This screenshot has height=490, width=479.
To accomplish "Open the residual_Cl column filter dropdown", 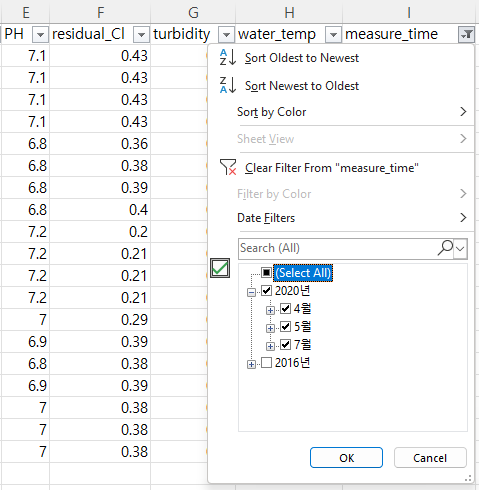I will (141, 34).
